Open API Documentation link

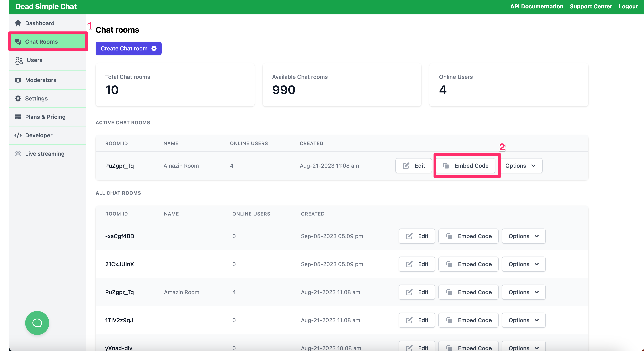(x=536, y=7)
